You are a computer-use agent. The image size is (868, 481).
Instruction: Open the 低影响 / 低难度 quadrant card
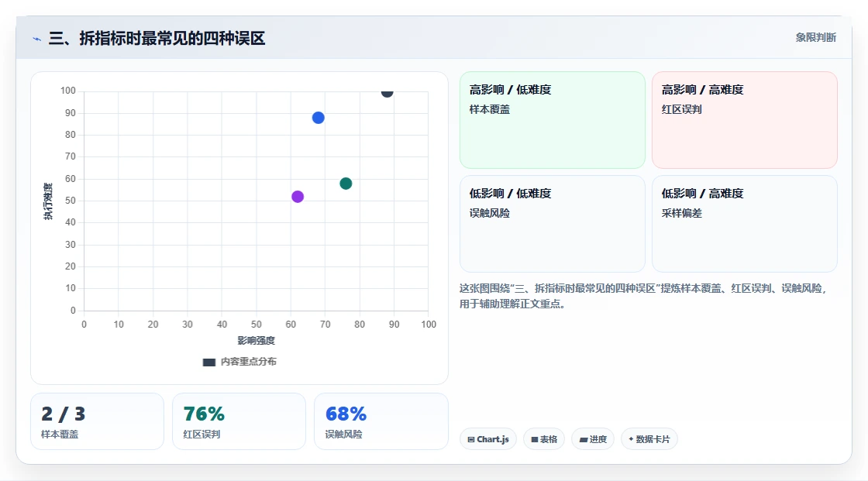click(x=553, y=224)
